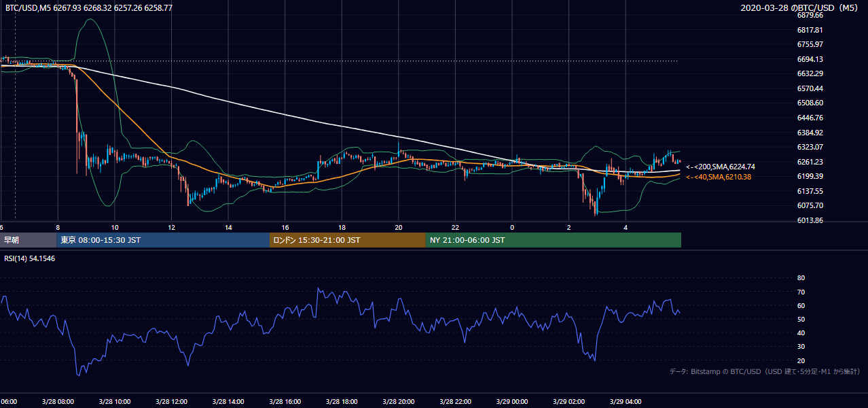Click the 6137.55 price axis label
Viewport: 868px width, 408px height.
pos(810,191)
